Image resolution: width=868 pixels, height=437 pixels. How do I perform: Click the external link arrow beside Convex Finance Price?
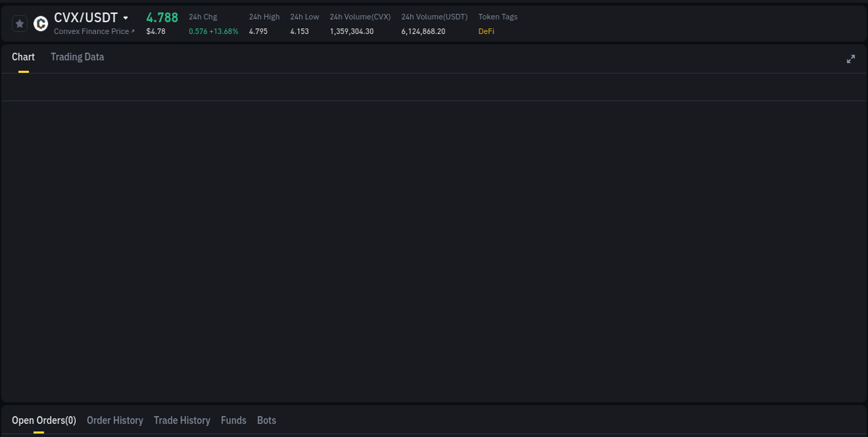132,31
